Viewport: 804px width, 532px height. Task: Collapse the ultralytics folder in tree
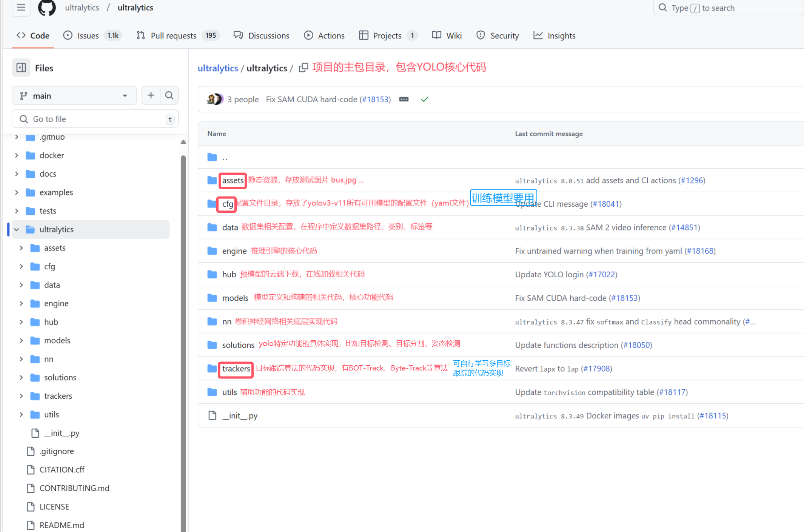coord(17,229)
